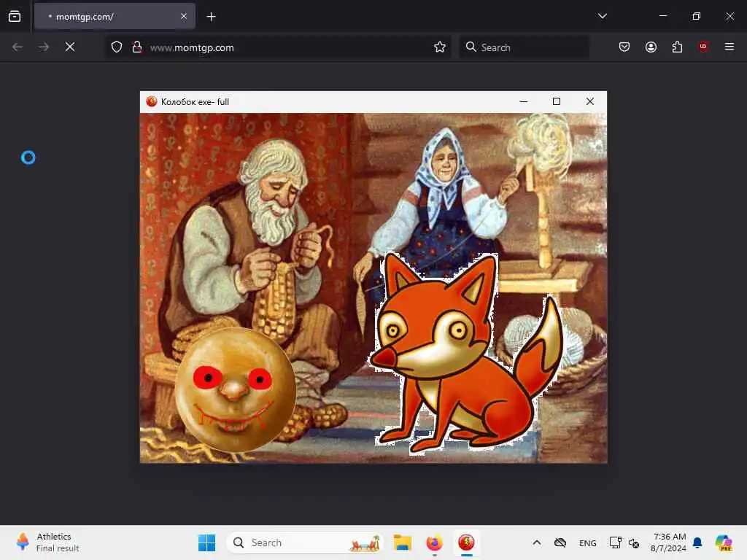Select the momtgp.com tab

point(115,16)
